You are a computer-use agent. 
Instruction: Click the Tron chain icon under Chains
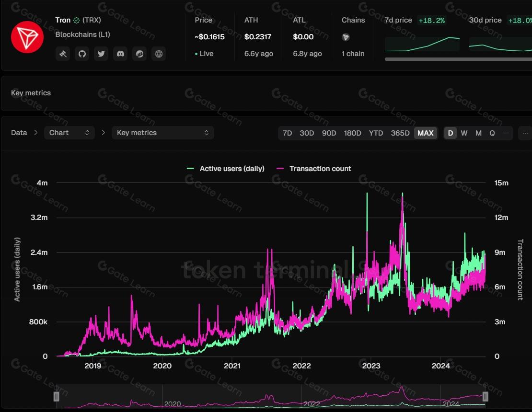346,37
